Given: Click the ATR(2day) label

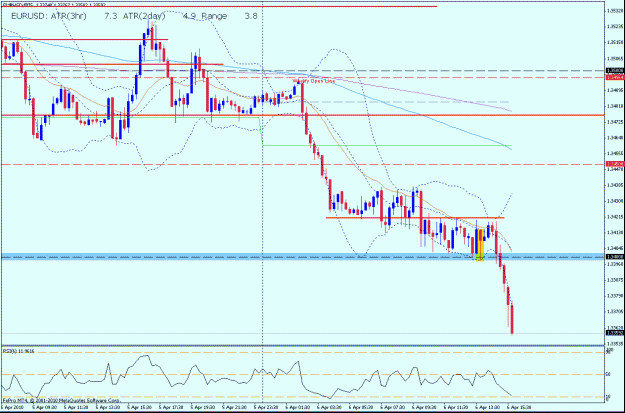Looking at the screenshot, I should [x=144, y=16].
